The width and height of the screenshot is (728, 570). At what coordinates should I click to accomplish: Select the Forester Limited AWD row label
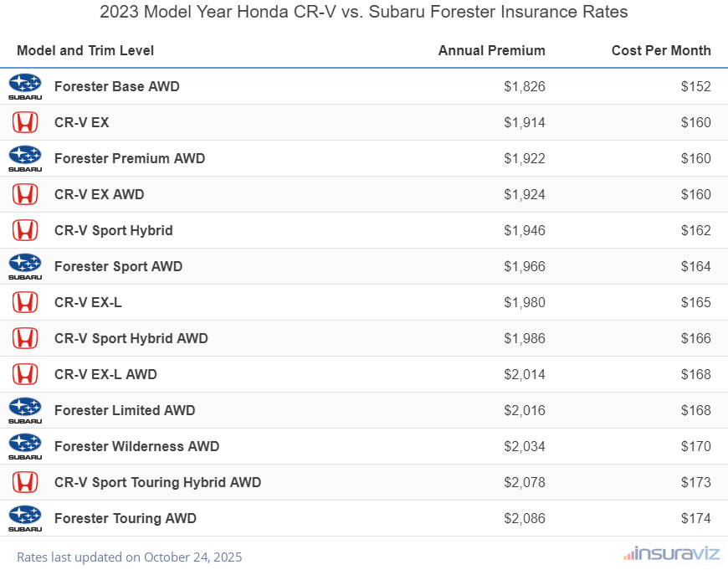[125, 410]
